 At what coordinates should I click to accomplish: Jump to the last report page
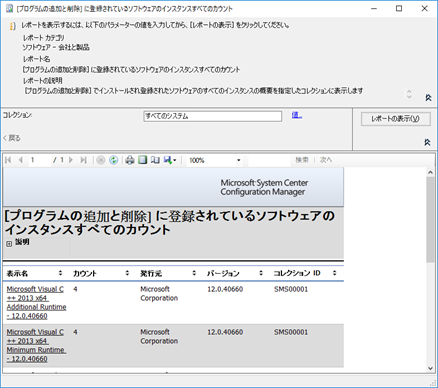tap(83, 160)
